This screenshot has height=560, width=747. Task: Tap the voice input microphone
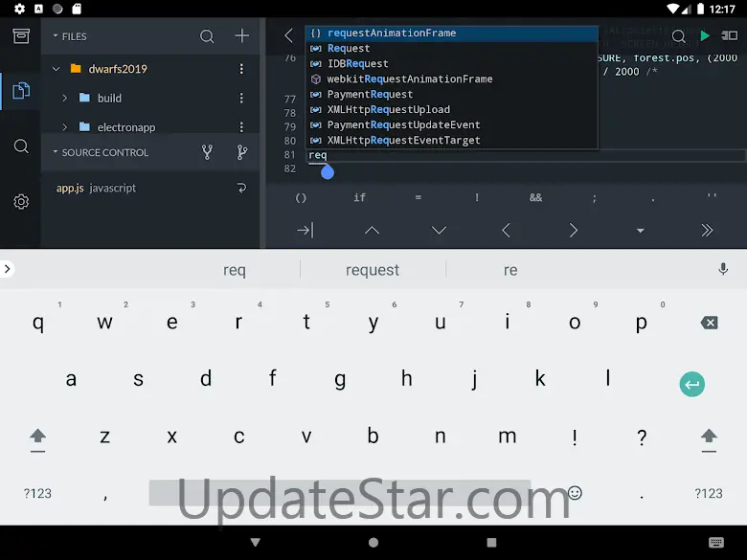[723, 269]
